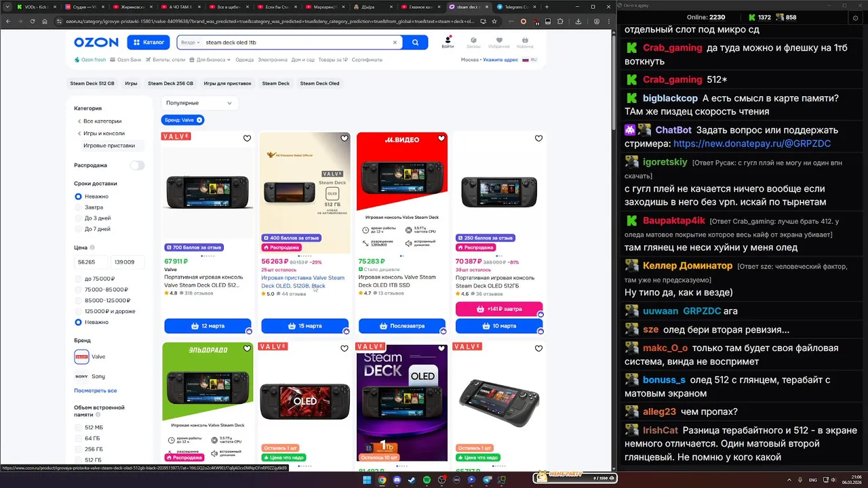The height and width of the screenshot is (488, 868).
Task: Click the search box with steam deck oled 1tb
Action: (x=297, y=42)
